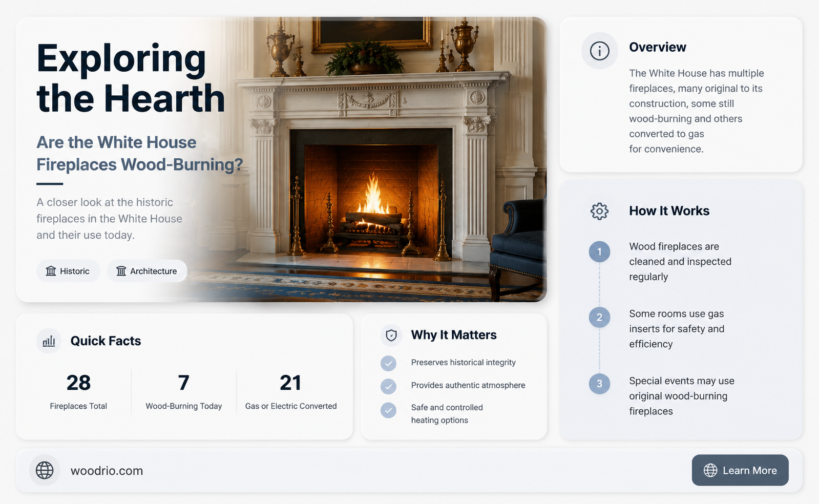
Task: Click the Quick Facts bar chart icon
Action: coord(49,341)
